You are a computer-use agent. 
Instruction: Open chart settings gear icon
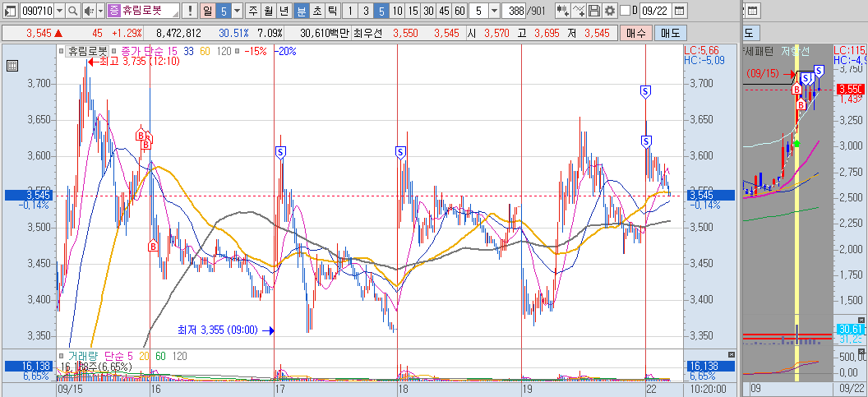[x=609, y=11]
